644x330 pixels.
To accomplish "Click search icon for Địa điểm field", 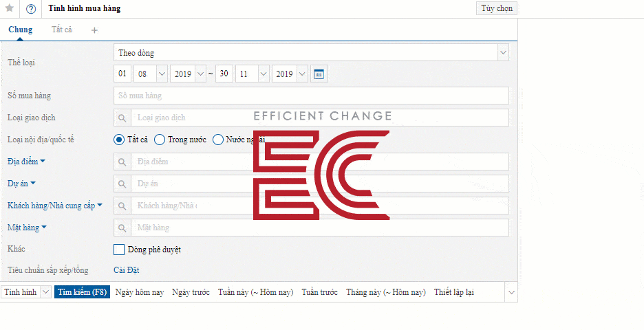I will coord(122,162).
